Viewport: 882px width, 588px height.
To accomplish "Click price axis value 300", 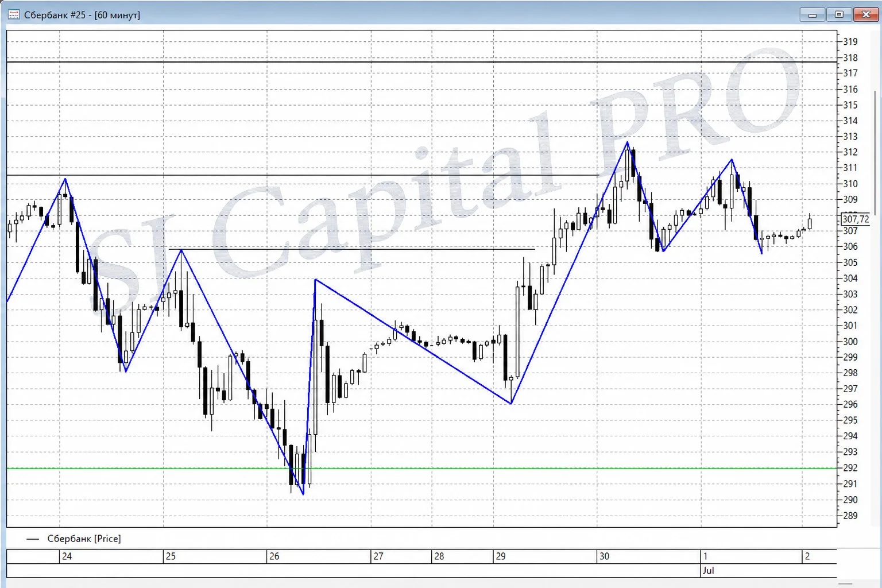I will tap(850, 341).
